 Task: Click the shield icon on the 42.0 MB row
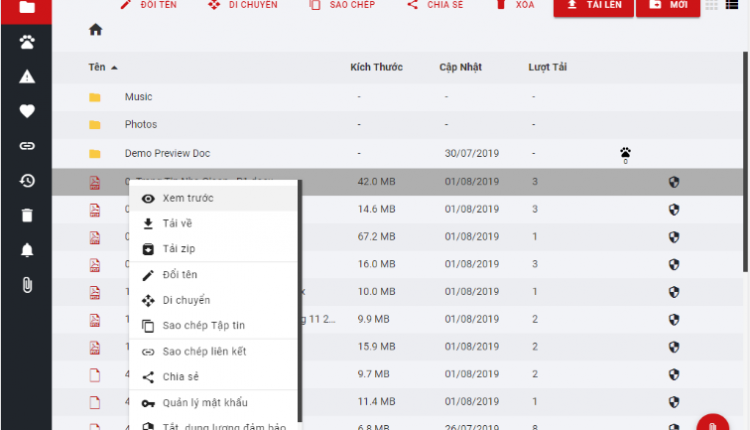[674, 182]
